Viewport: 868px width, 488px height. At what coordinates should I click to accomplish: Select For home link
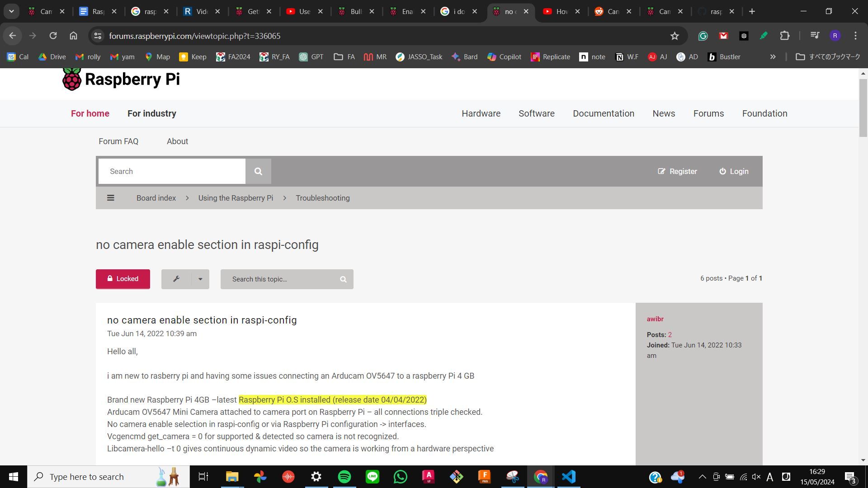coord(90,113)
